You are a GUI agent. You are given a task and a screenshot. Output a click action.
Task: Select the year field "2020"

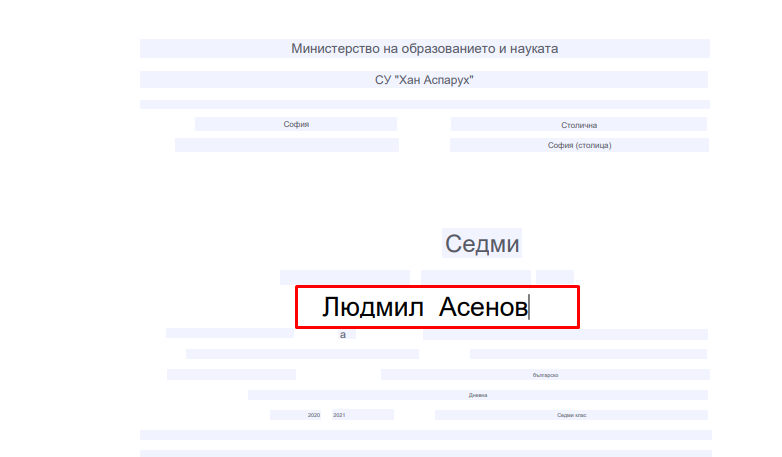(x=296, y=415)
